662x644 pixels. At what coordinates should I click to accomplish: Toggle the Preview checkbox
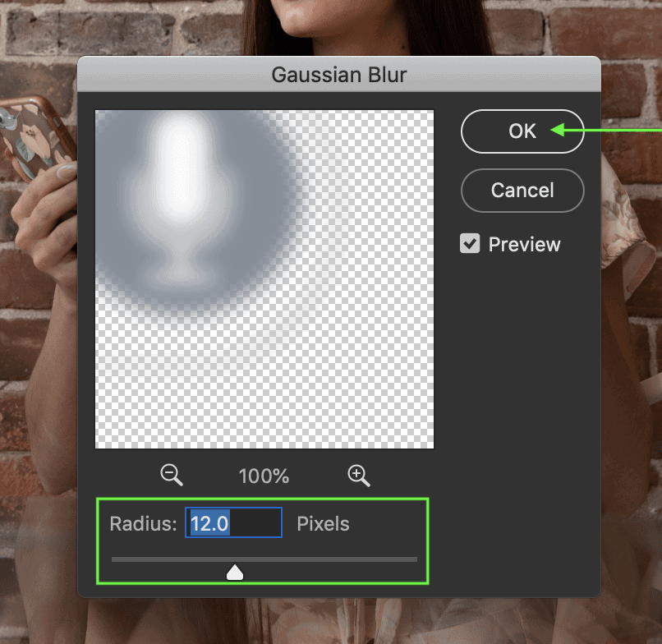(x=470, y=244)
